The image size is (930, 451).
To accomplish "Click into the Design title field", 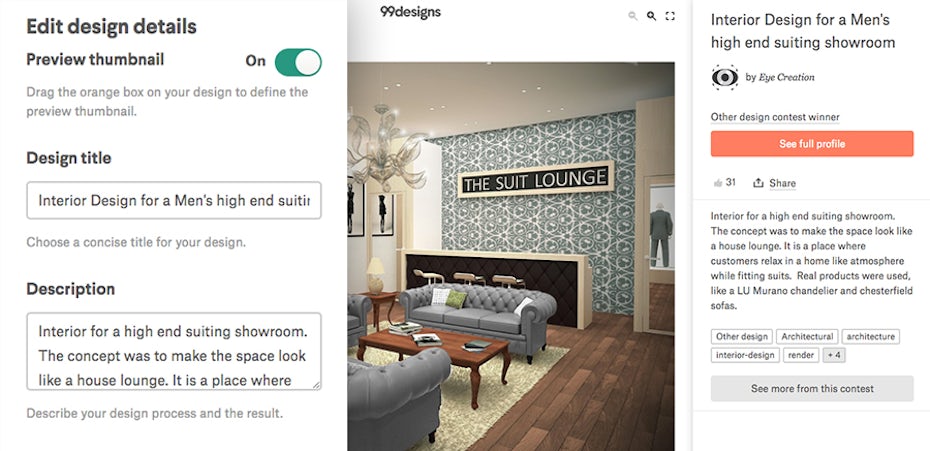I will [x=174, y=201].
